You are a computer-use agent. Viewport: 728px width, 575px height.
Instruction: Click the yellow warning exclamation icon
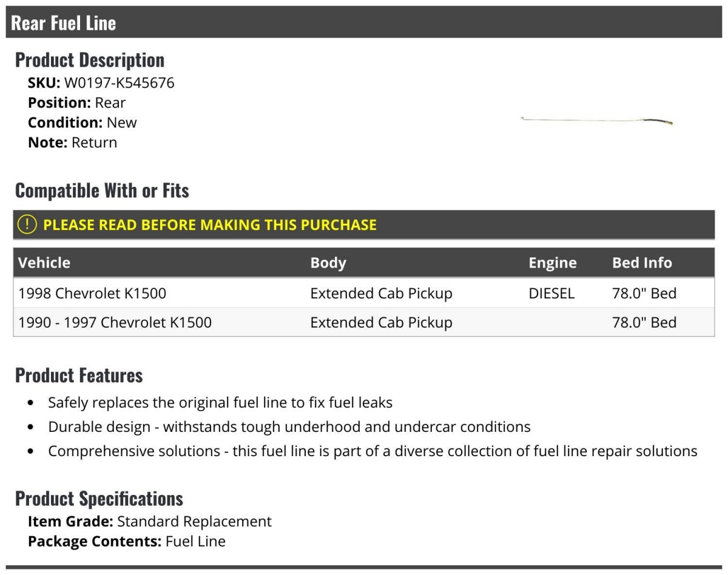coord(27,224)
